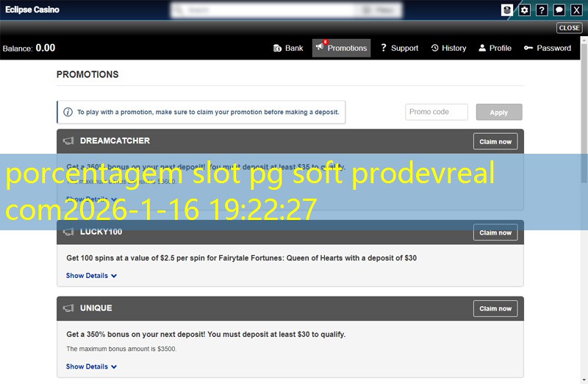The width and height of the screenshot is (588, 384).
Task: Click the UNIQUE promotion megaphone icon
Action: click(x=68, y=308)
